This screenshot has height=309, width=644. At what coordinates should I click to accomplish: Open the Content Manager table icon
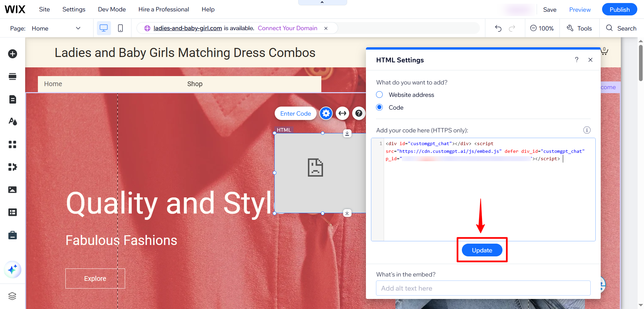coord(12,212)
